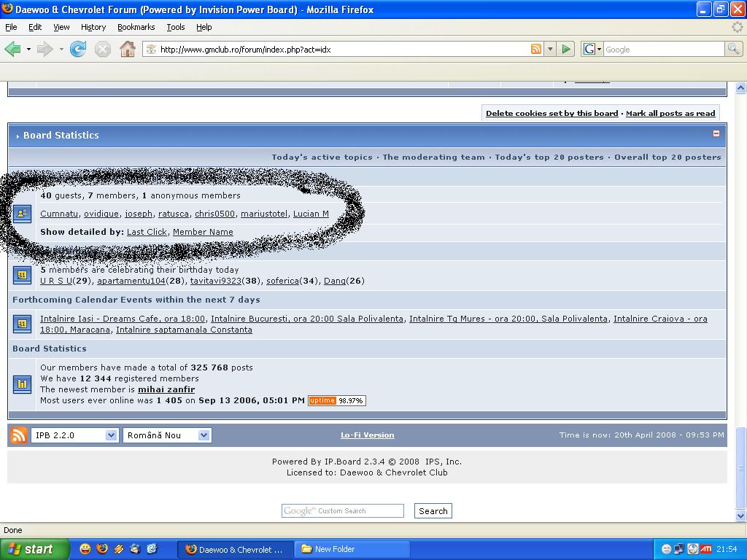
Task: Reload the page with the refresh icon
Action: (78, 49)
